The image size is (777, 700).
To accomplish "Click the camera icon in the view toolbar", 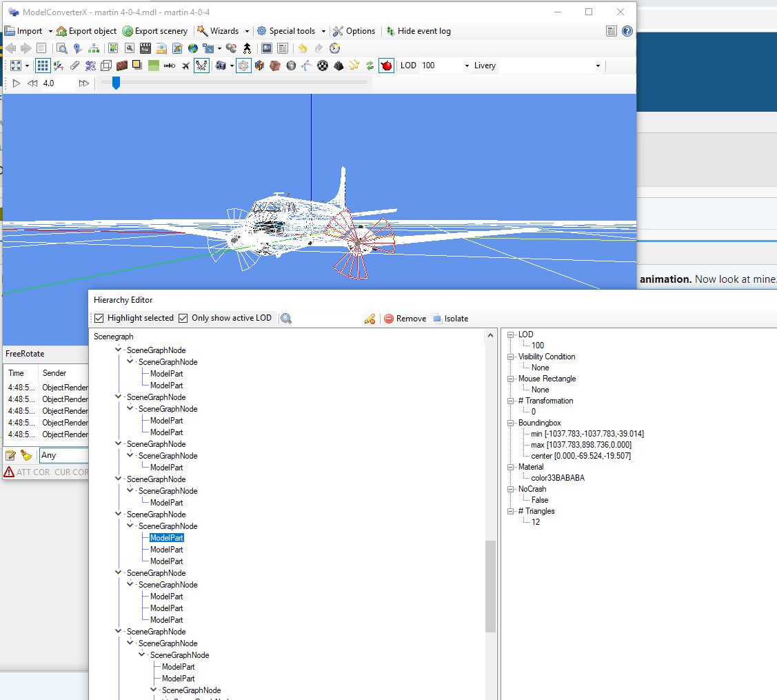I will coord(221,66).
